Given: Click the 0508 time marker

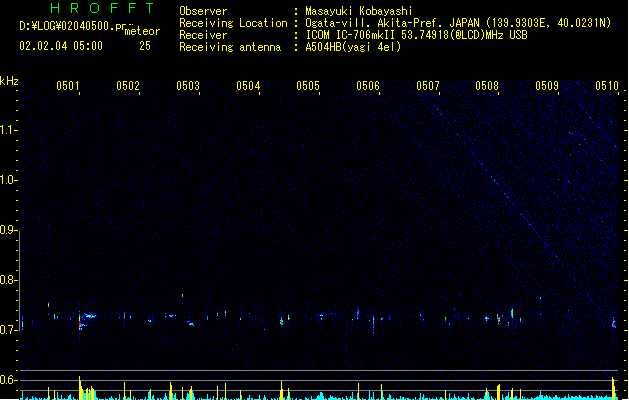Looking at the screenshot, I should (487, 86).
